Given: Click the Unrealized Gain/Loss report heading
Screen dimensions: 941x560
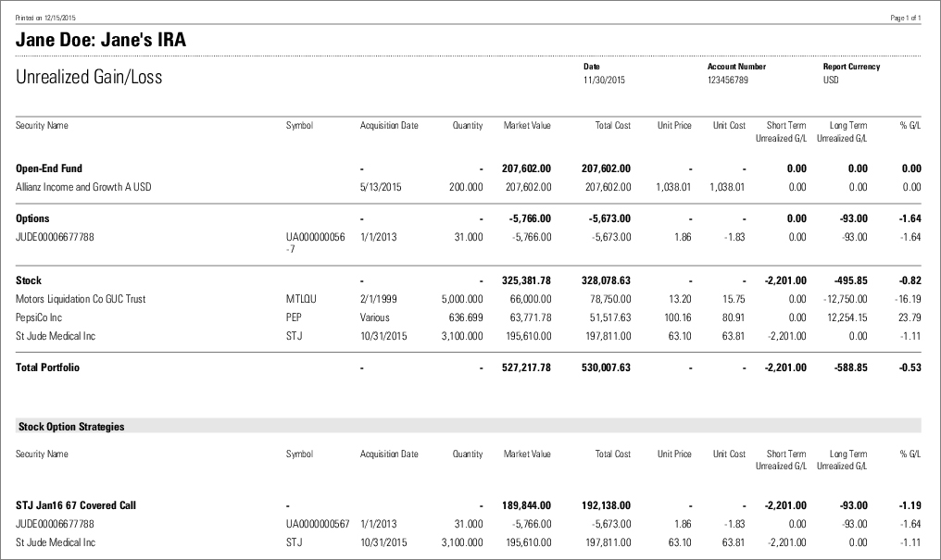Looking at the screenshot, I should click(x=89, y=78).
